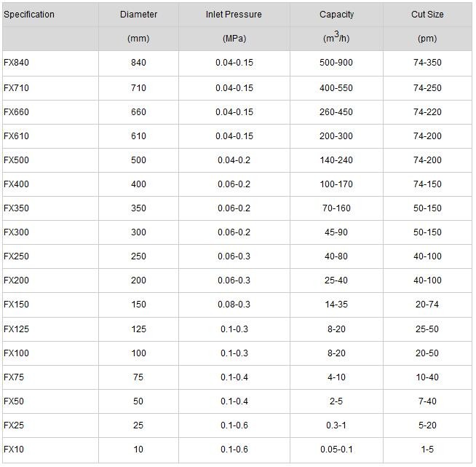The width and height of the screenshot is (476, 467).
Task: Click the Inlet Pressure column header
Action: tap(234, 15)
